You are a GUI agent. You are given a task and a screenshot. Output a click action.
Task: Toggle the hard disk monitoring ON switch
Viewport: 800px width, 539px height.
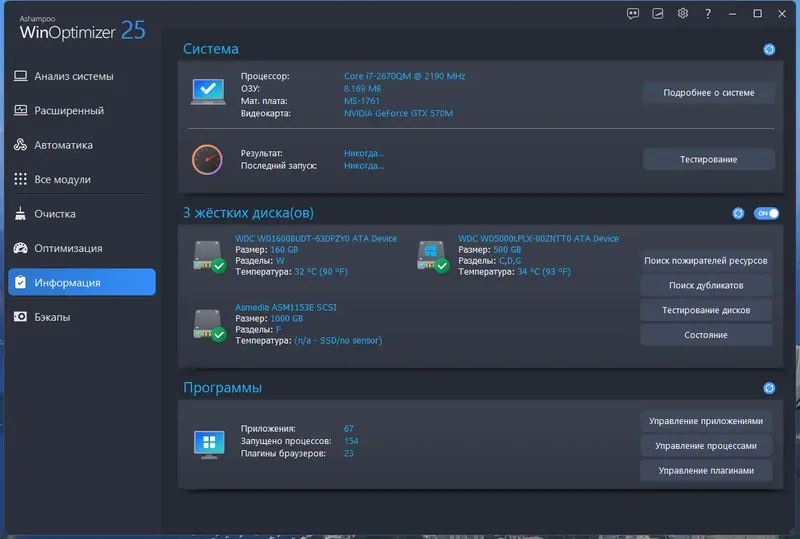coord(766,213)
